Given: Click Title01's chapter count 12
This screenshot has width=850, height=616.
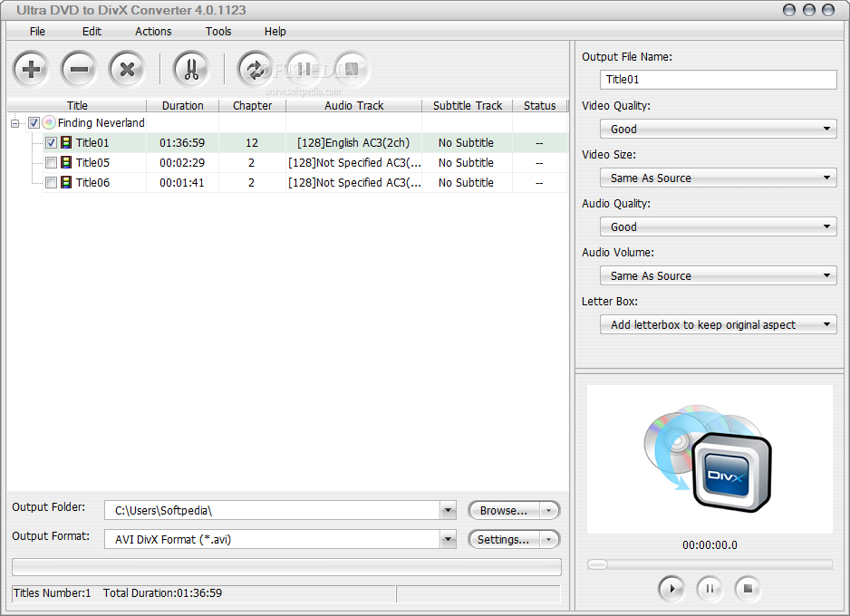Looking at the screenshot, I should [x=252, y=143].
